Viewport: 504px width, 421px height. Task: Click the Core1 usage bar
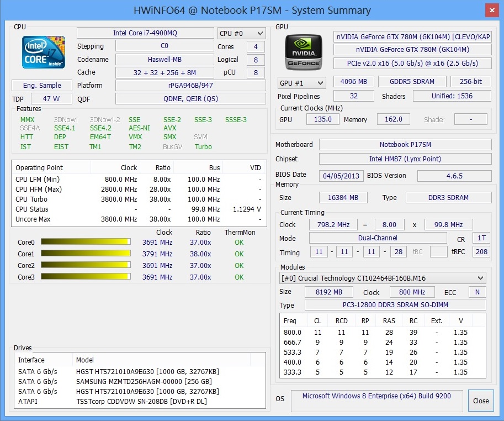click(x=86, y=254)
